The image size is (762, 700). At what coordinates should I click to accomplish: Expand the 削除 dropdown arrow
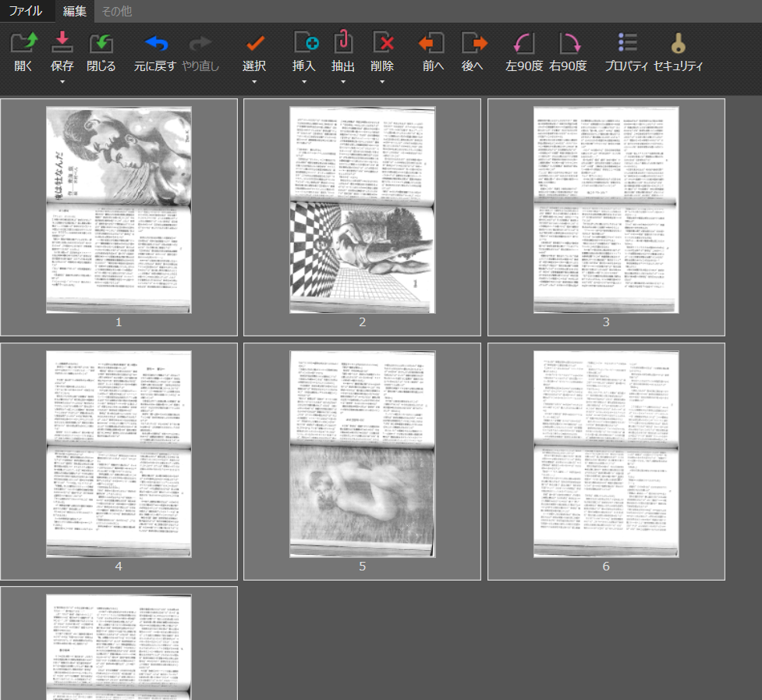point(382,82)
